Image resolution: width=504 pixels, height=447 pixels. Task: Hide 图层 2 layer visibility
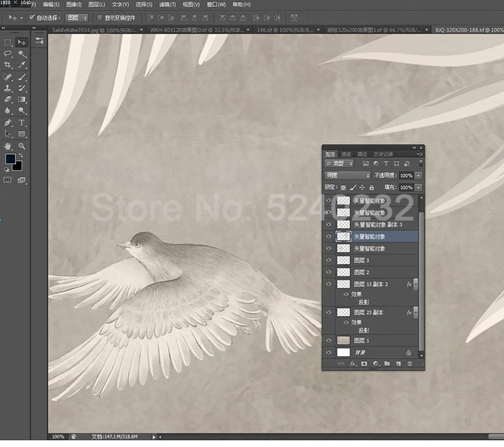tap(329, 272)
